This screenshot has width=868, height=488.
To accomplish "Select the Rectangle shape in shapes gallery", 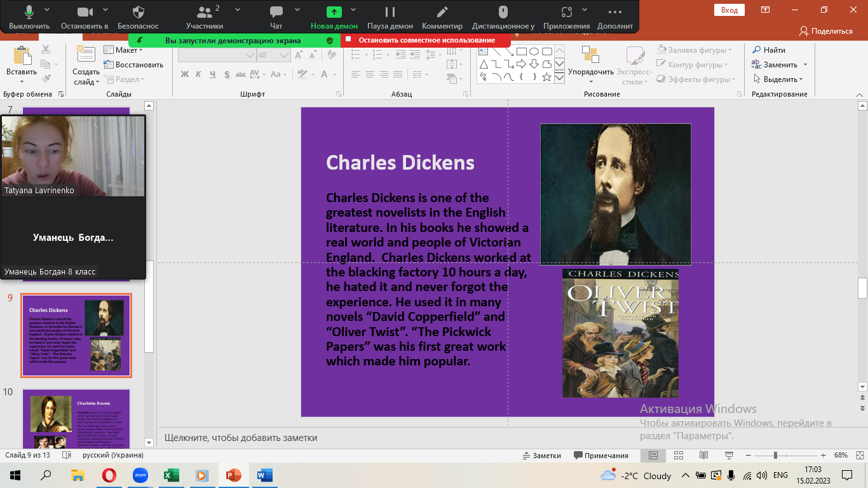I will [521, 51].
